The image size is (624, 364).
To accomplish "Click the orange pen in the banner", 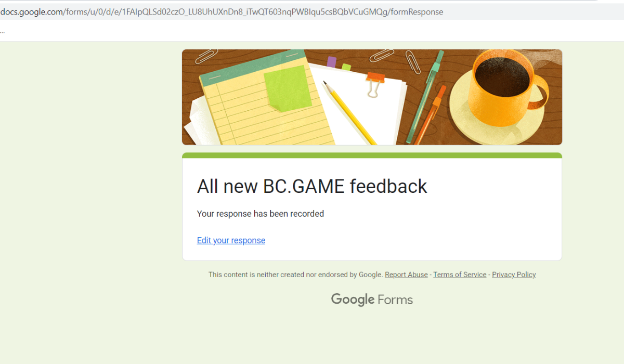I will click(431, 114).
